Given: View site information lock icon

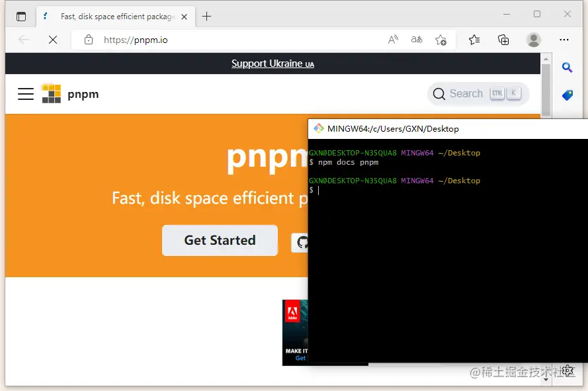Looking at the screenshot, I should (x=89, y=40).
